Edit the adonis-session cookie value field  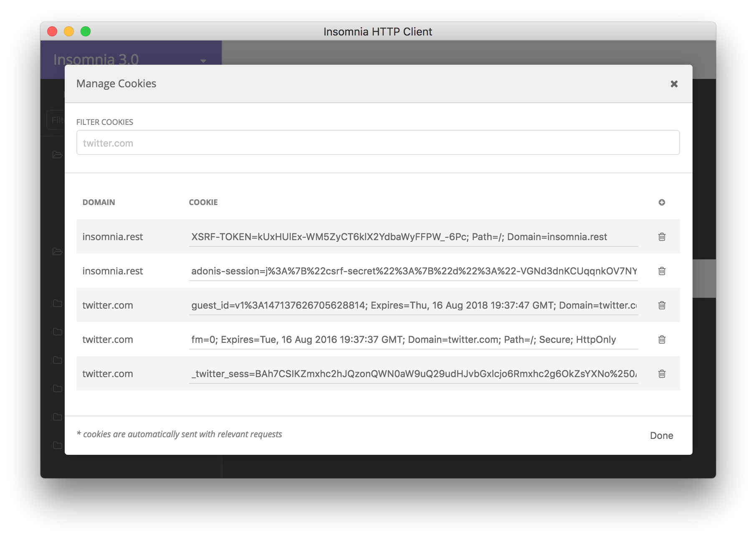(413, 271)
